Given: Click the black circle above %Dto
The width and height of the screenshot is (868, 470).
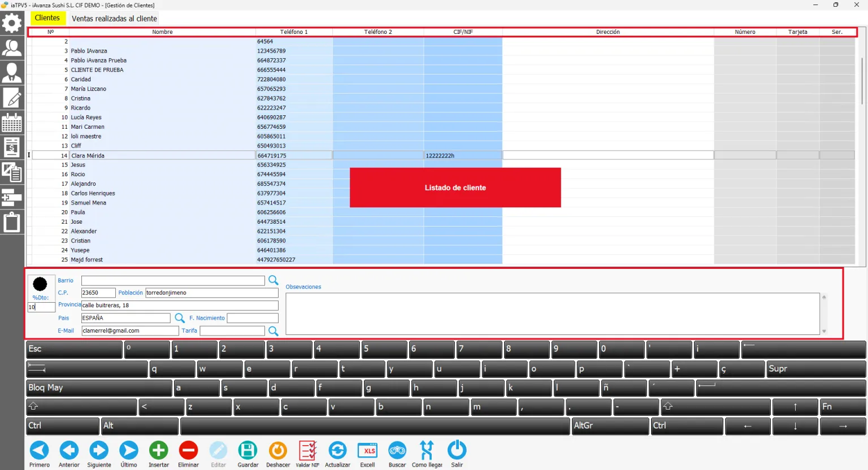Looking at the screenshot, I should pyautogui.click(x=40, y=284).
